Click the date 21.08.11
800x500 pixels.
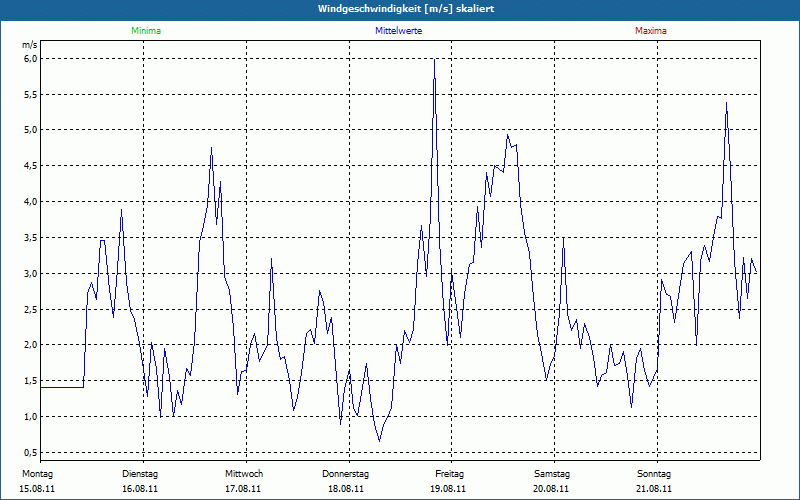tap(654, 489)
